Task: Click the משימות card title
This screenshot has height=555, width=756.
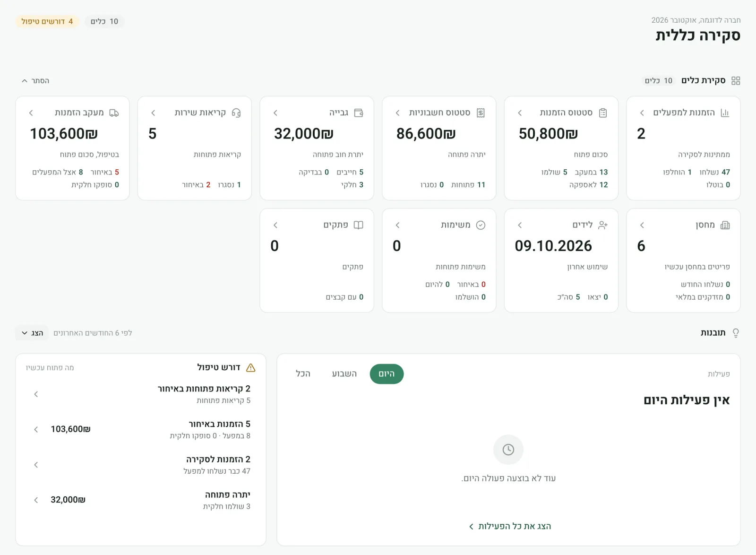Action: tap(455, 225)
